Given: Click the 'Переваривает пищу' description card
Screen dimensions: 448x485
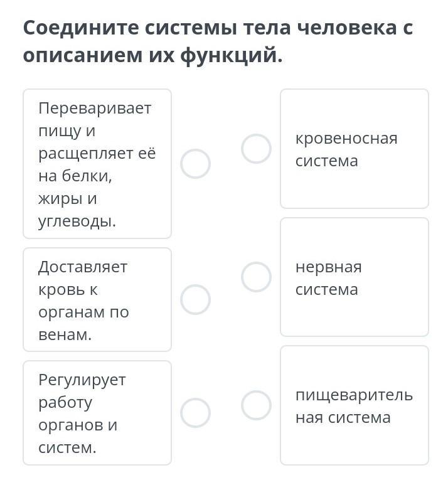Looking at the screenshot, I should [97, 164].
